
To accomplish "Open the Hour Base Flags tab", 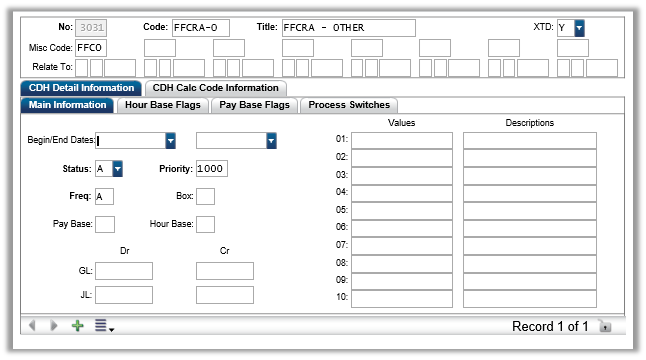I will click(x=163, y=105).
